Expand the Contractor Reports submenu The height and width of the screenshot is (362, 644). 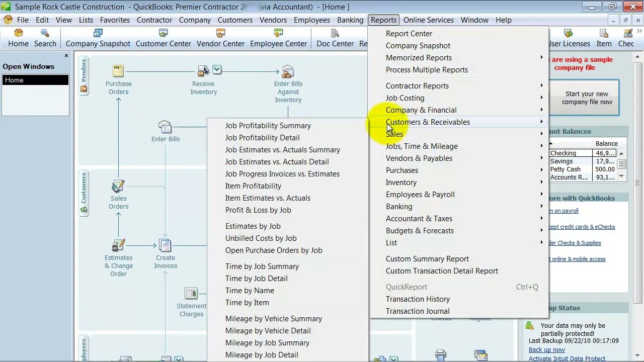pyautogui.click(x=541, y=85)
